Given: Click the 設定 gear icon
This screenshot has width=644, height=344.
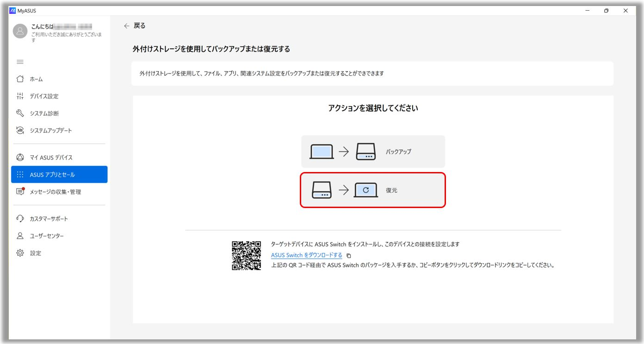Looking at the screenshot, I should click(x=20, y=253).
